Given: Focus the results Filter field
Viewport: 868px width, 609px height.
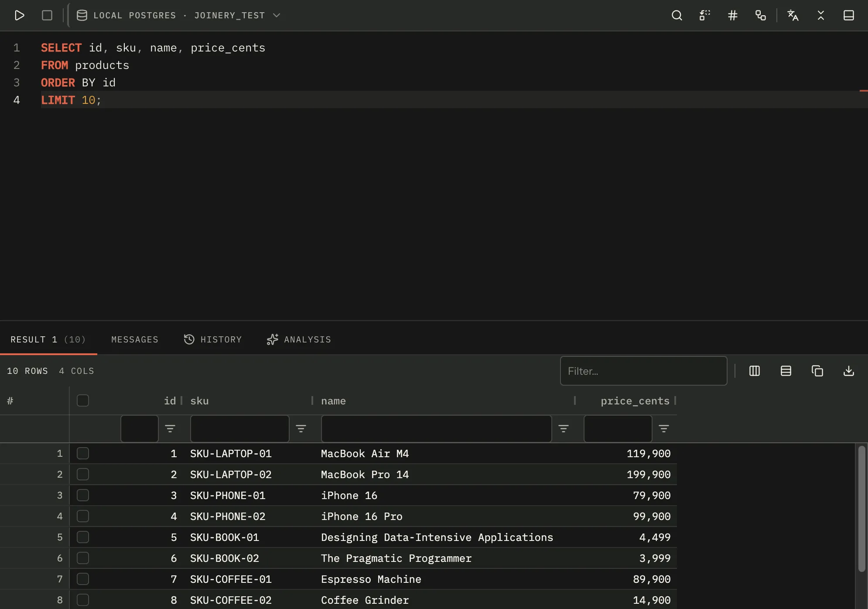Looking at the screenshot, I should point(643,371).
